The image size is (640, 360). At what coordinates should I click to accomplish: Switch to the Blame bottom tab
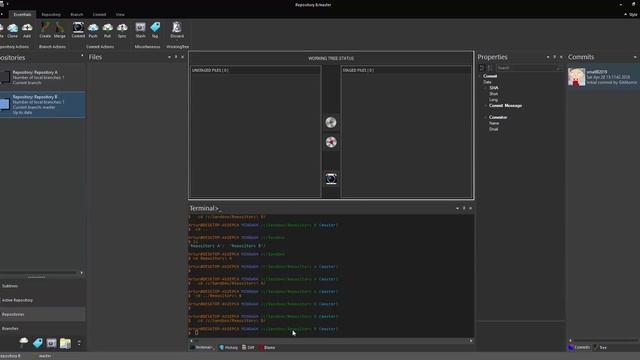(x=267, y=347)
